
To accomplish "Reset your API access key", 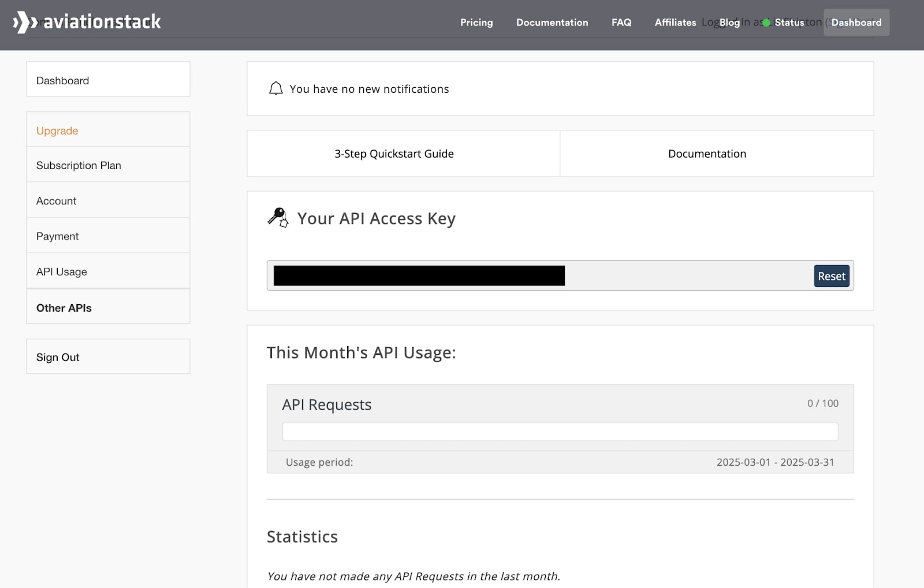I will coord(831,276).
